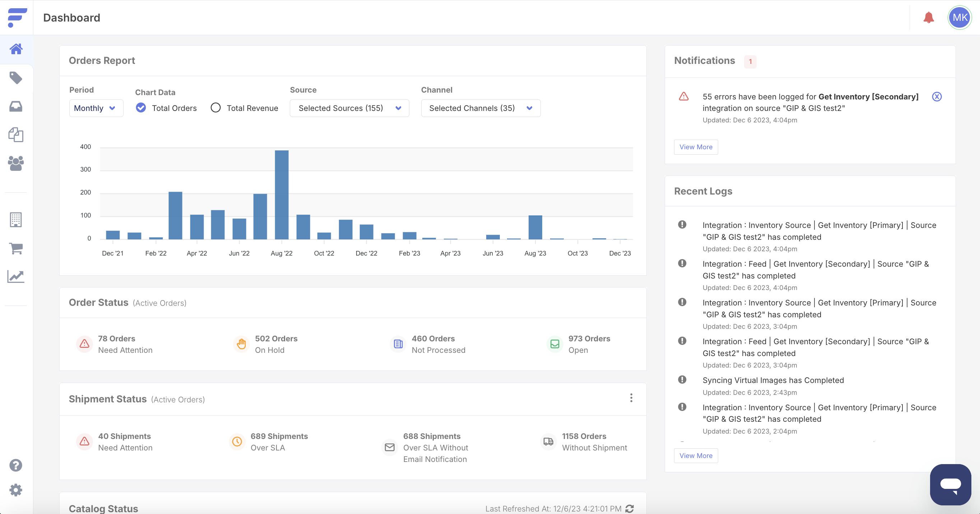Open the 689 Shipments Over SLA link
This screenshot has width=980, height=514.
pos(279,442)
